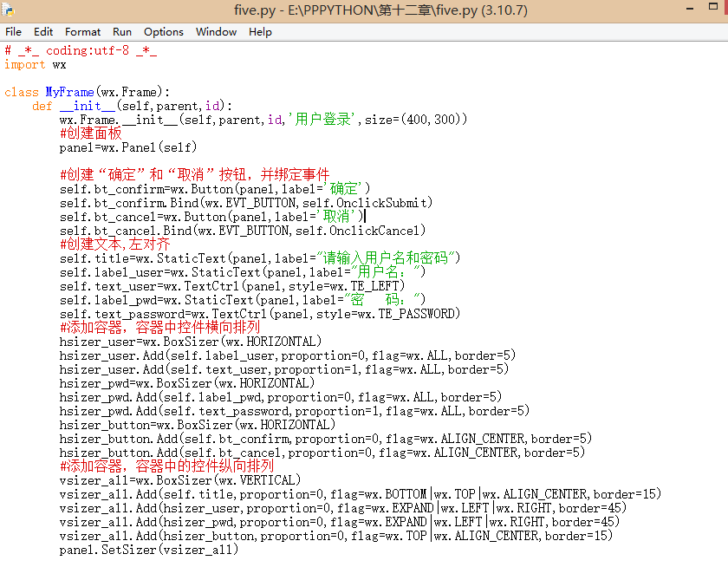
Task: Click the hsizer_pwd.Add(self.text_password line
Action: (295, 410)
